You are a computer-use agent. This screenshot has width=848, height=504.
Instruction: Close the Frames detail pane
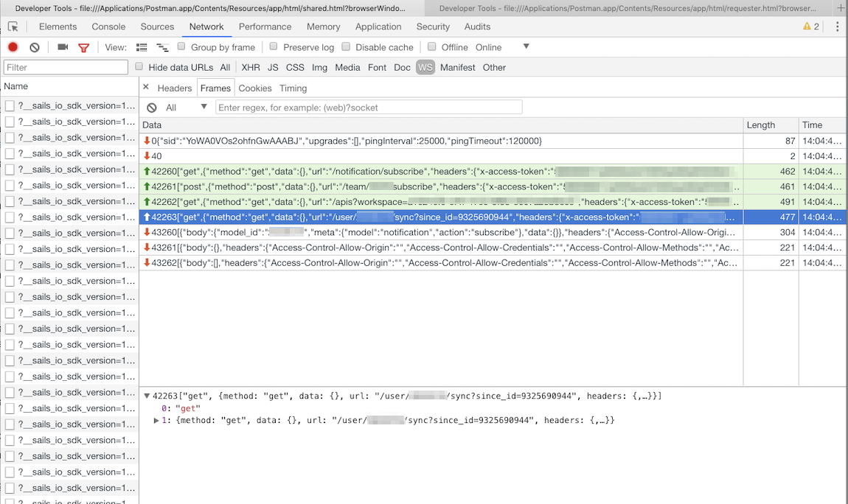click(x=146, y=87)
